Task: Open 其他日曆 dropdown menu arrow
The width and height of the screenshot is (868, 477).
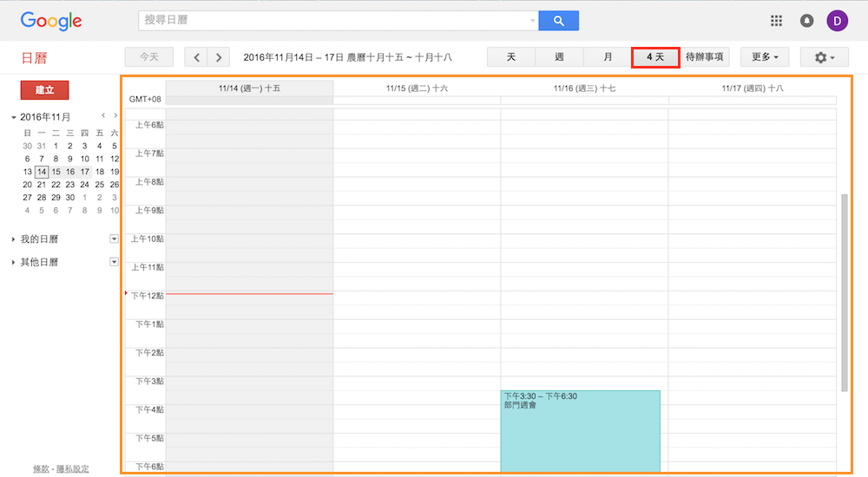Action: (114, 262)
